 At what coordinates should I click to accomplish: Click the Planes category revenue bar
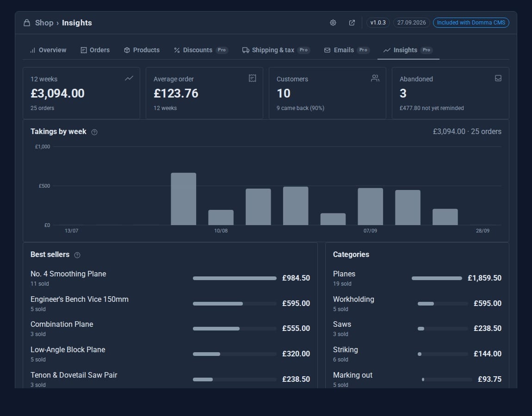437,278
